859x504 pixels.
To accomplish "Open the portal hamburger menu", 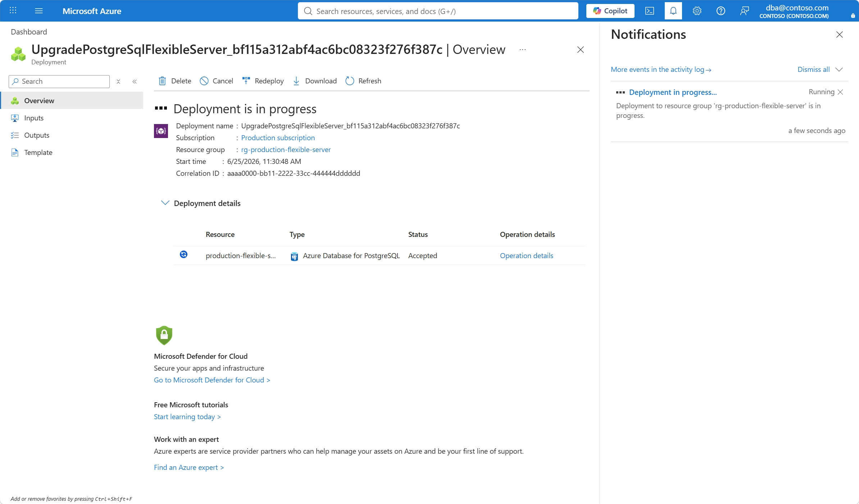I will coord(39,11).
